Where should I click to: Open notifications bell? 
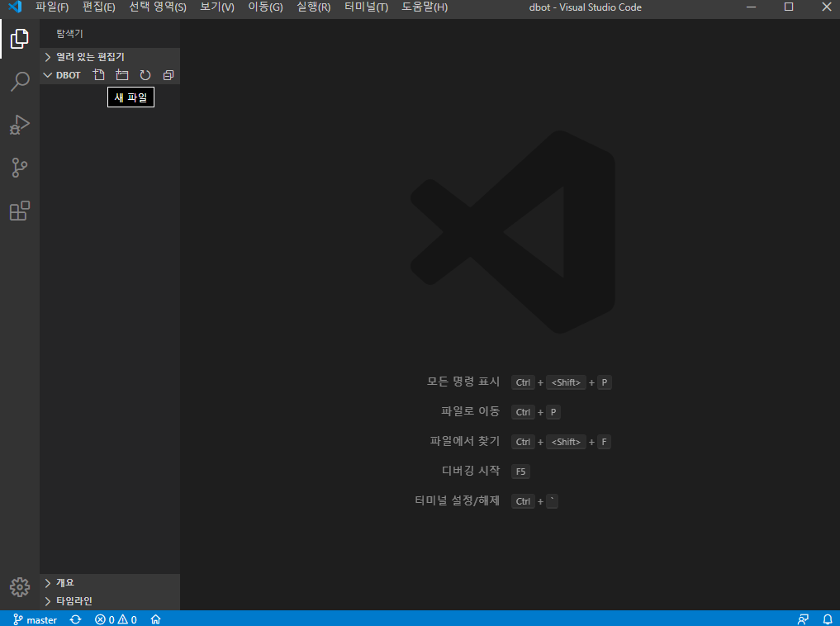(828, 619)
